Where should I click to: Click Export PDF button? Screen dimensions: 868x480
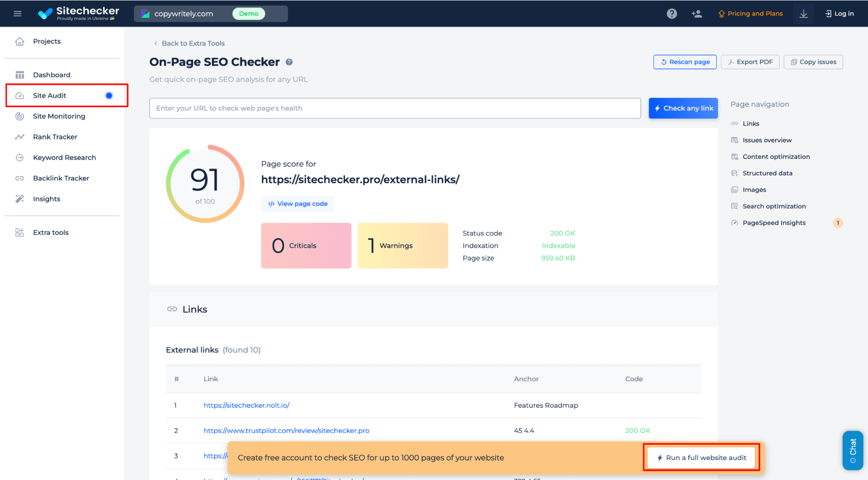[750, 62]
